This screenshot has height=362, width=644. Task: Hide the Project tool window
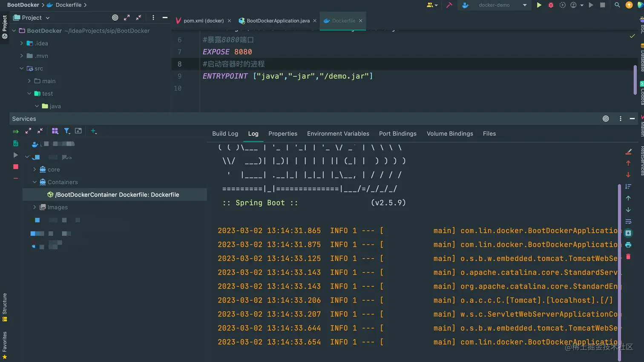tap(165, 17)
